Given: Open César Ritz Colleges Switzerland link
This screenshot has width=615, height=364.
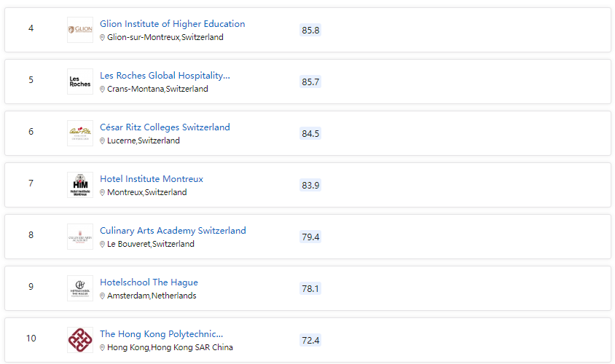Looking at the screenshot, I should tap(165, 127).
